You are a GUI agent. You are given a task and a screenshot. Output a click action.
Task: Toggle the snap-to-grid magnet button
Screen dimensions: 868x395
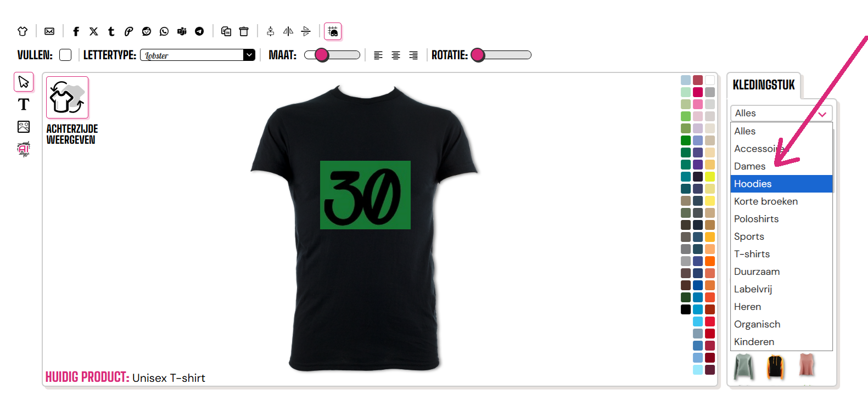333,31
